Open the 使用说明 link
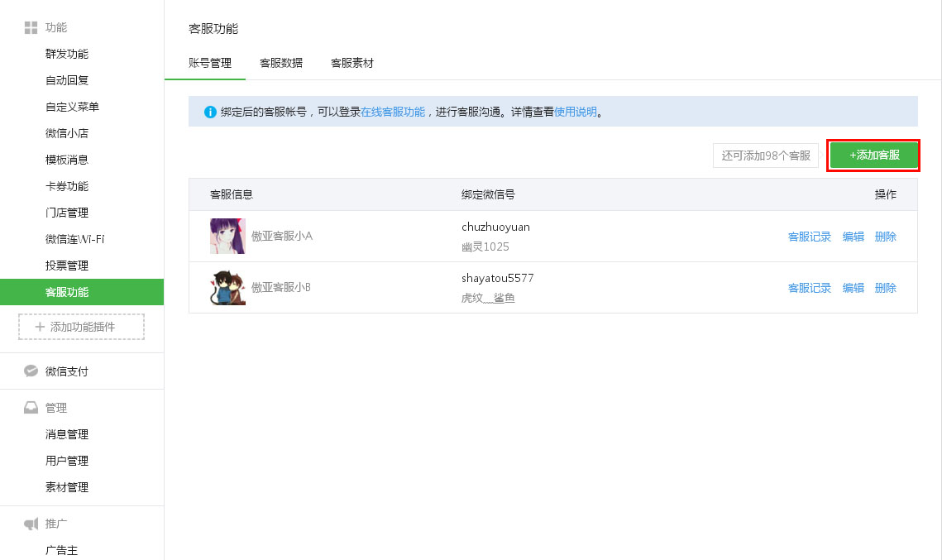942x560 pixels. (575, 112)
